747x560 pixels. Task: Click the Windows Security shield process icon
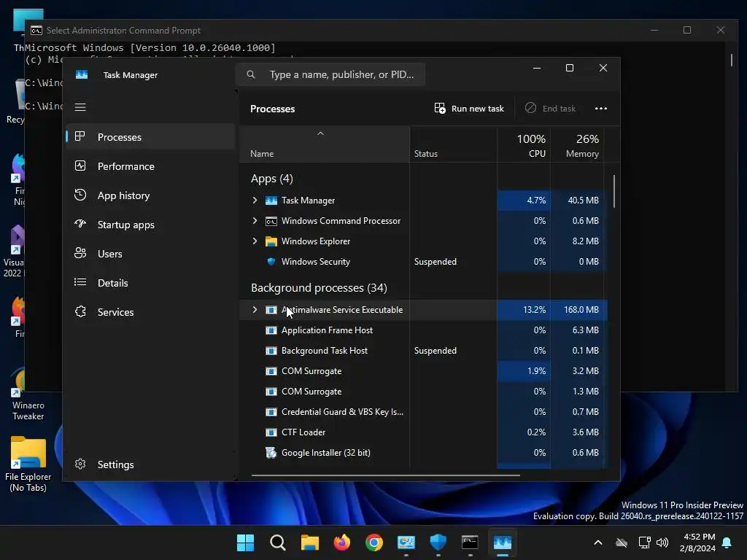(271, 262)
